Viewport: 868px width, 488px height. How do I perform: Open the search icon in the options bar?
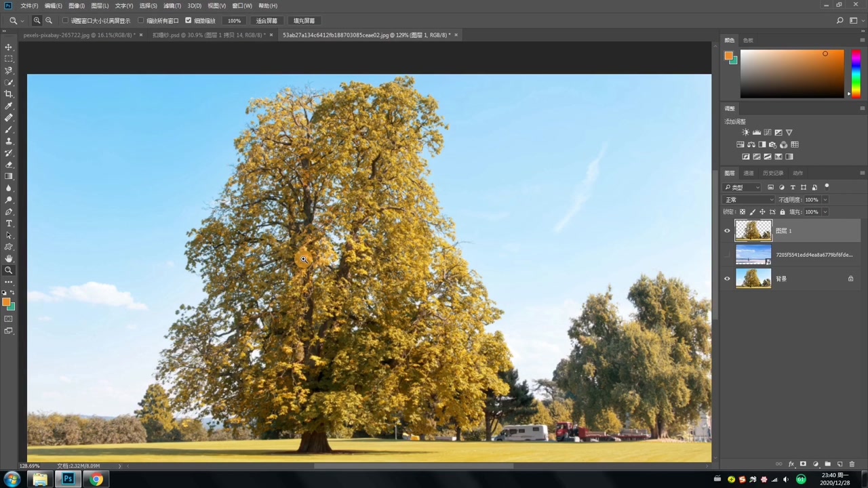(840, 21)
